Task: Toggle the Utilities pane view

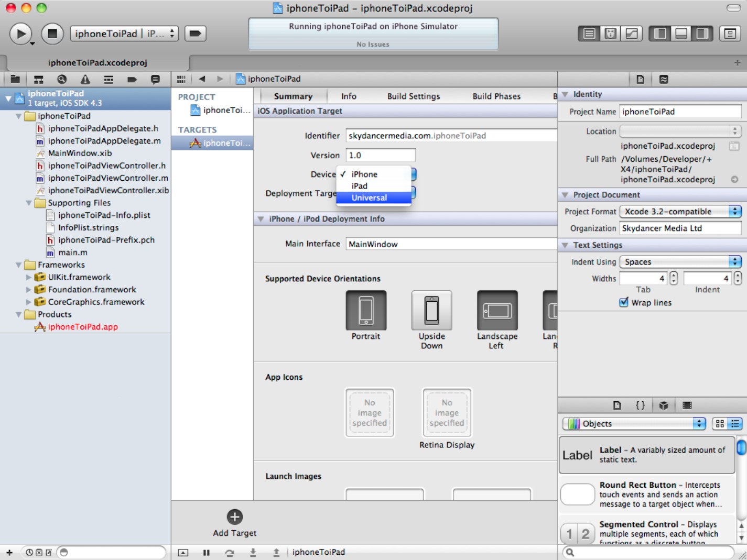Action: [702, 34]
